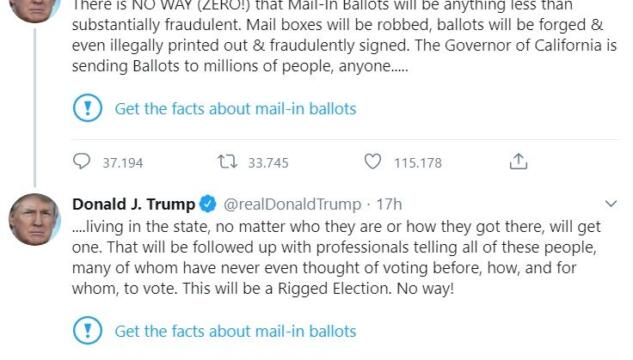Screen dimensions: 633x360
Task: Like the tweet with the heart icon
Action: click(372, 161)
